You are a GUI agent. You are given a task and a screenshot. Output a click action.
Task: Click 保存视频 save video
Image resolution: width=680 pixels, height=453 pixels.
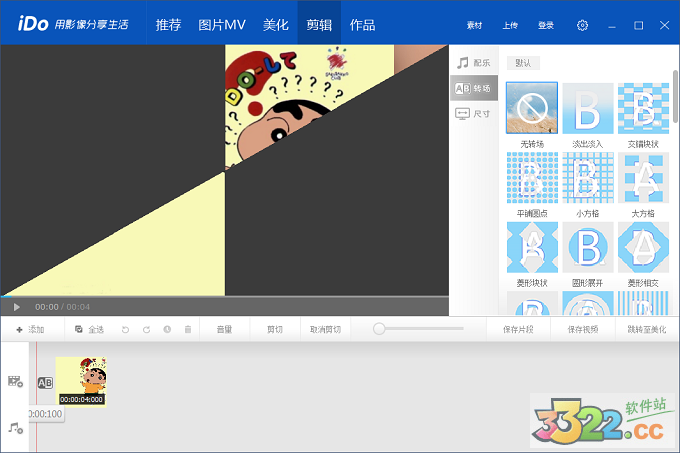583,329
